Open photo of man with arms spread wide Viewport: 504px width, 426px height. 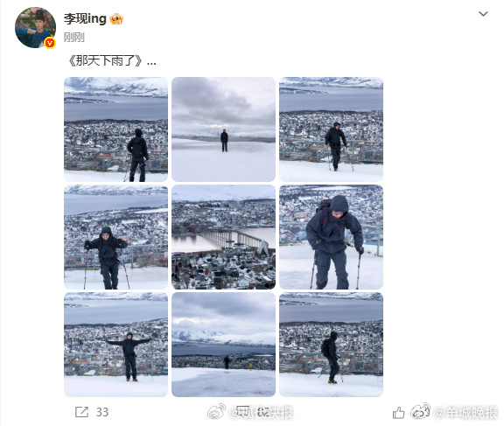point(115,345)
